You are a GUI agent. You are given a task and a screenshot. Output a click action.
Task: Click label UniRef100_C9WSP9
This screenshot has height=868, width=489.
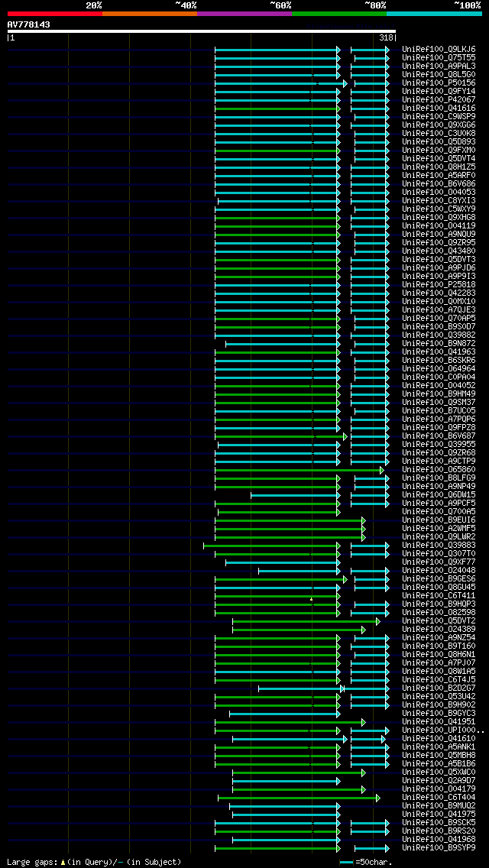[439, 116]
